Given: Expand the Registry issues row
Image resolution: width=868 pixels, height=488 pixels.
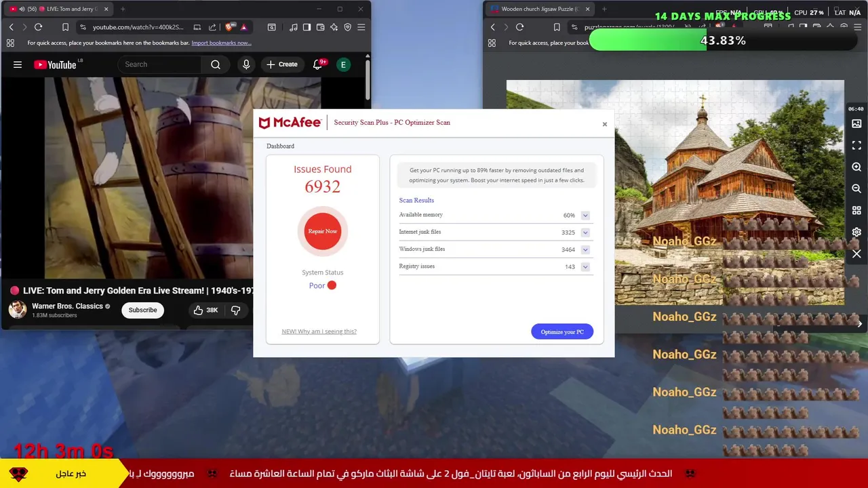Looking at the screenshot, I should pyautogui.click(x=585, y=267).
